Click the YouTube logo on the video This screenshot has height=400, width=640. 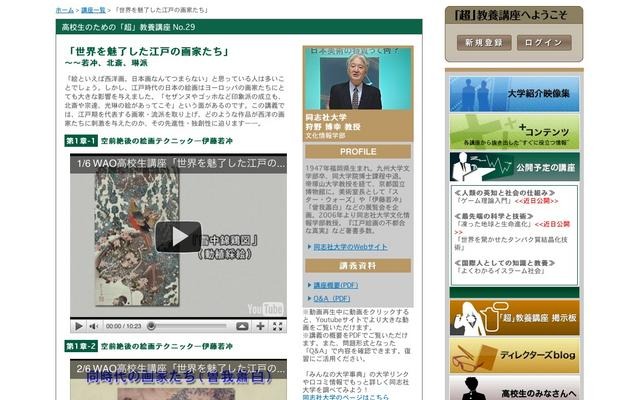265,309
